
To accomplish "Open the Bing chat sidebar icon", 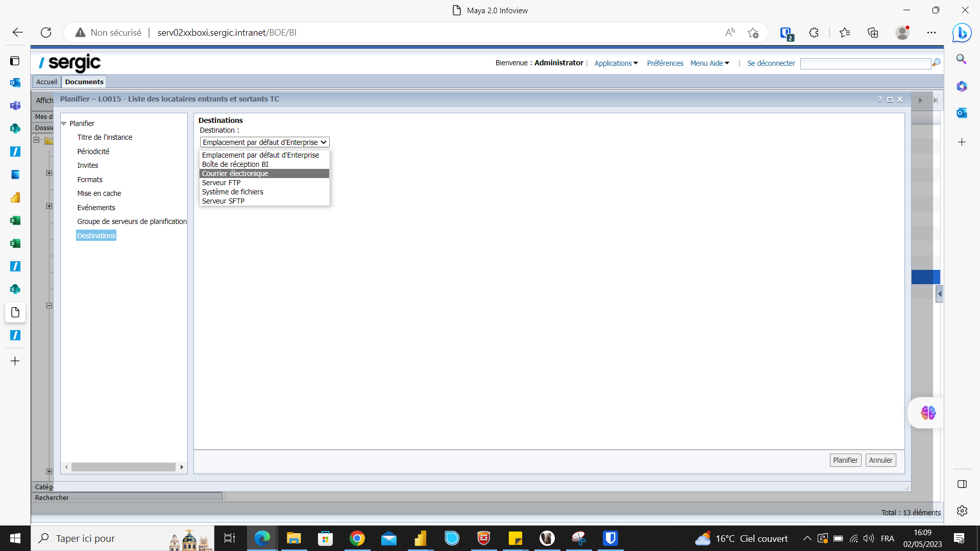I will coord(962,33).
